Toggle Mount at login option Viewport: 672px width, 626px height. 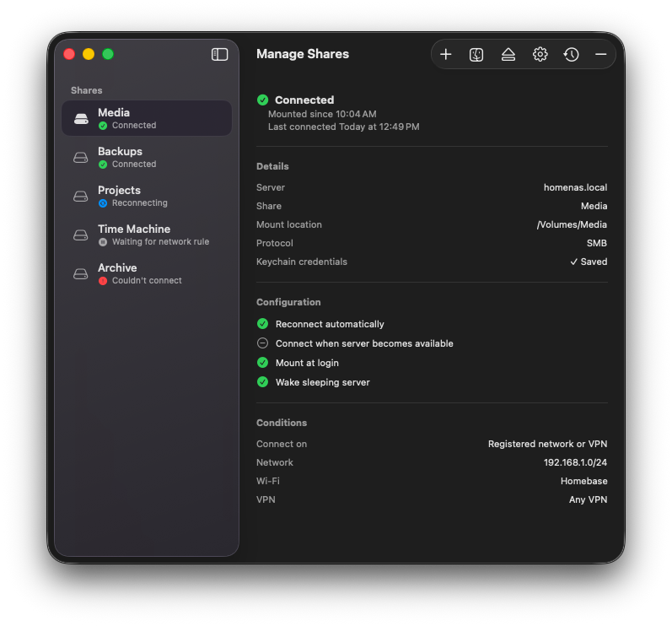(263, 362)
